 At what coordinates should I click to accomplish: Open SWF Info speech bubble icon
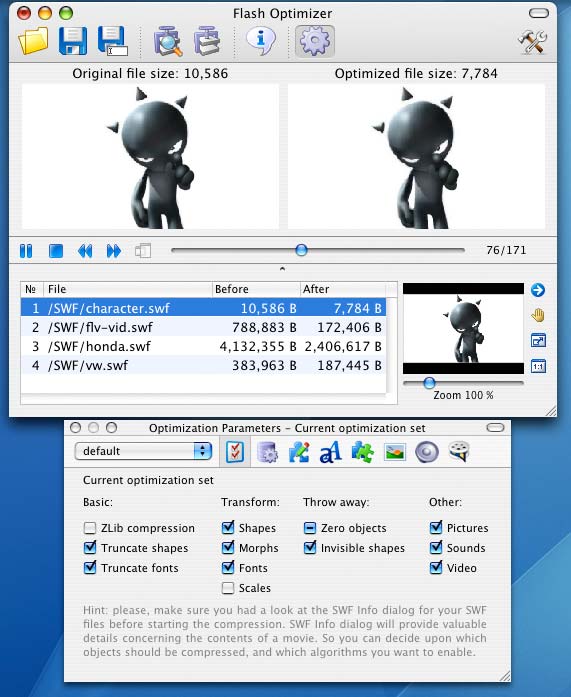click(261, 41)
